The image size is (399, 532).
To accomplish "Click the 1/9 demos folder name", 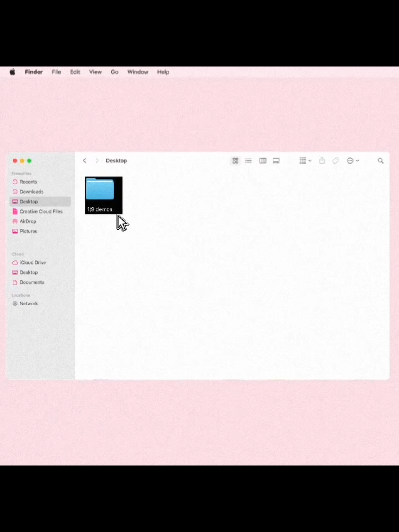I will click(100, 209).
